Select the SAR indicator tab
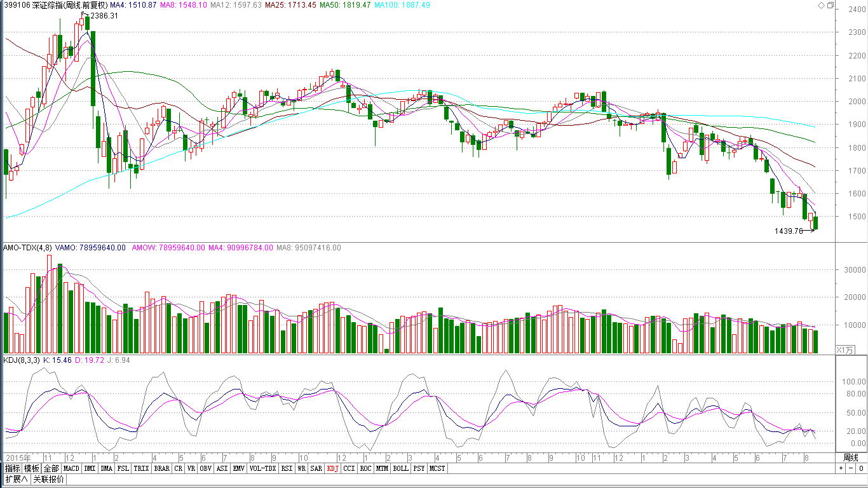This screenshot has width=868, height=488. pyautogui.click(x=316, y=468)
